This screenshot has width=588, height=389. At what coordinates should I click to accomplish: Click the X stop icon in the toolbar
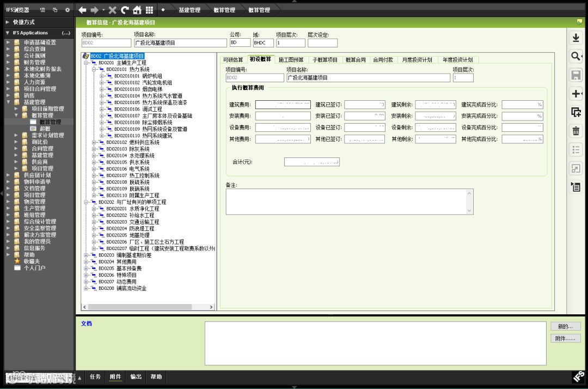point(113,10)
